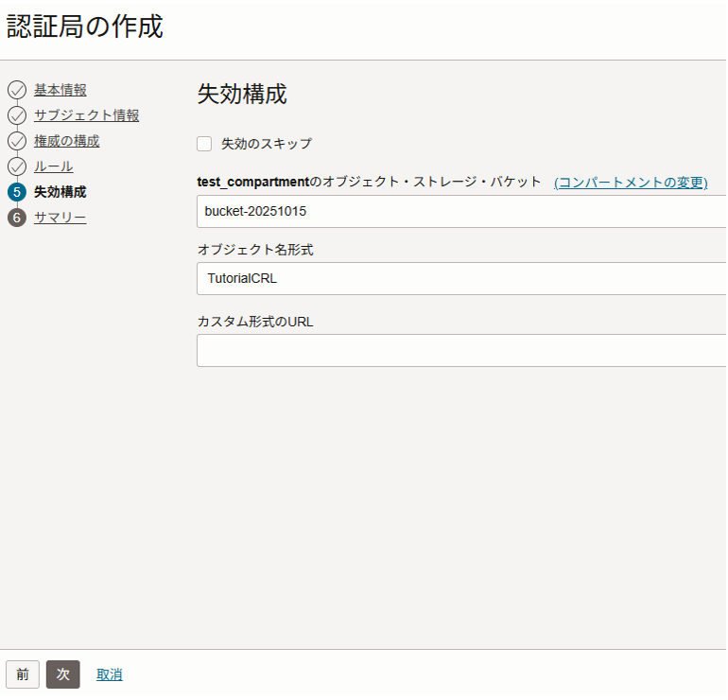Open the 権威の構成 step

click(x=66, y=141)
